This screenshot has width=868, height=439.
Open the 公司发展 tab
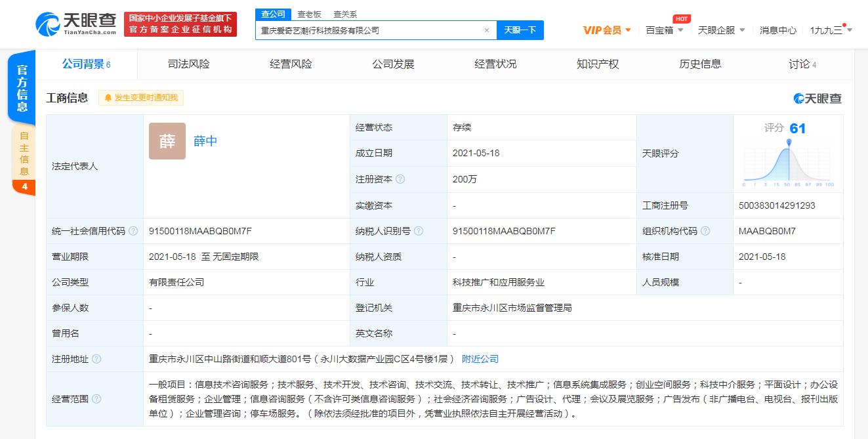point(393,64)
